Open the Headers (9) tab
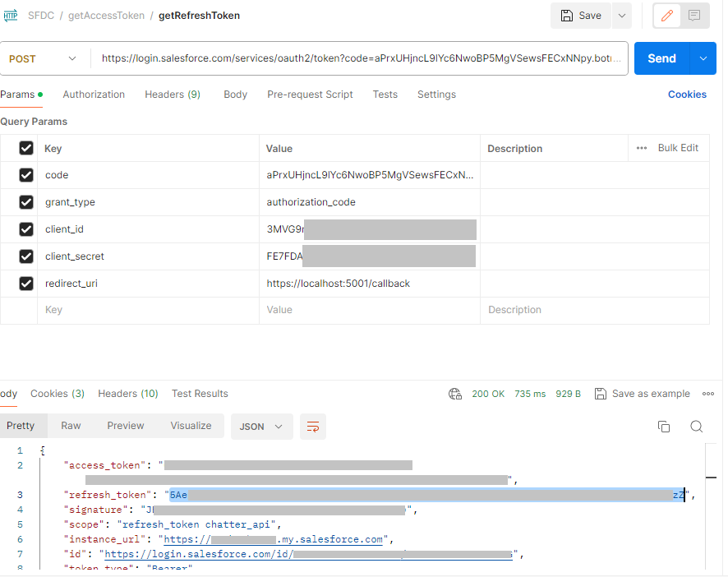The width and height of the screenshot is (728, 577). pos(173,95)
